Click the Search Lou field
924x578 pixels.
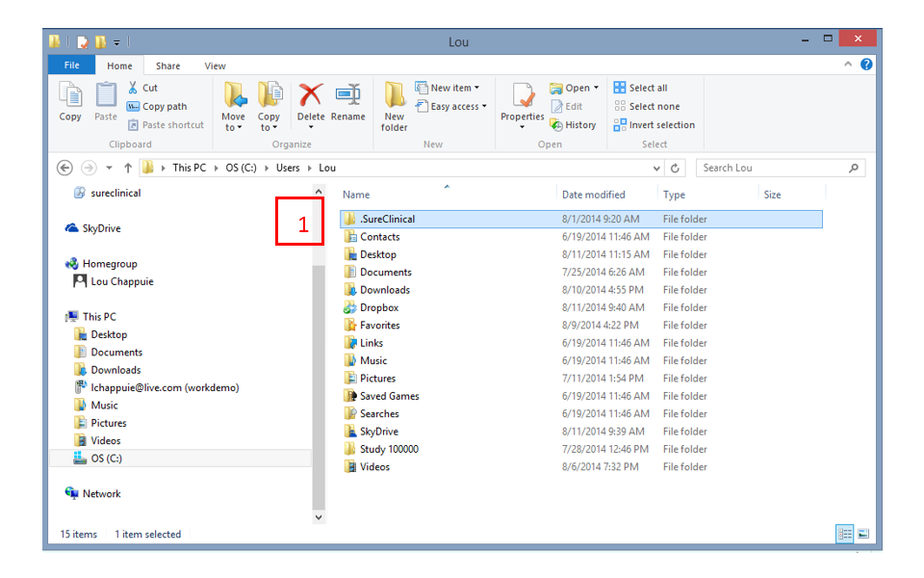pyautogui.click(x=781, y=168)
